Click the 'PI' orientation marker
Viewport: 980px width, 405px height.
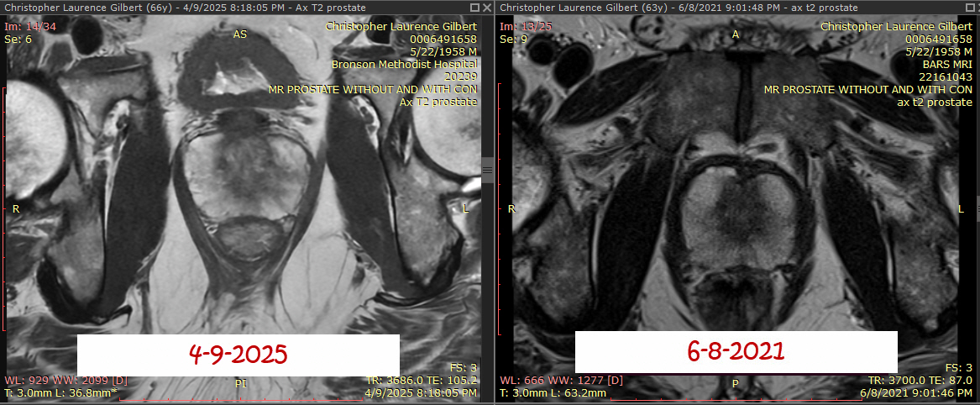point(241,384)
